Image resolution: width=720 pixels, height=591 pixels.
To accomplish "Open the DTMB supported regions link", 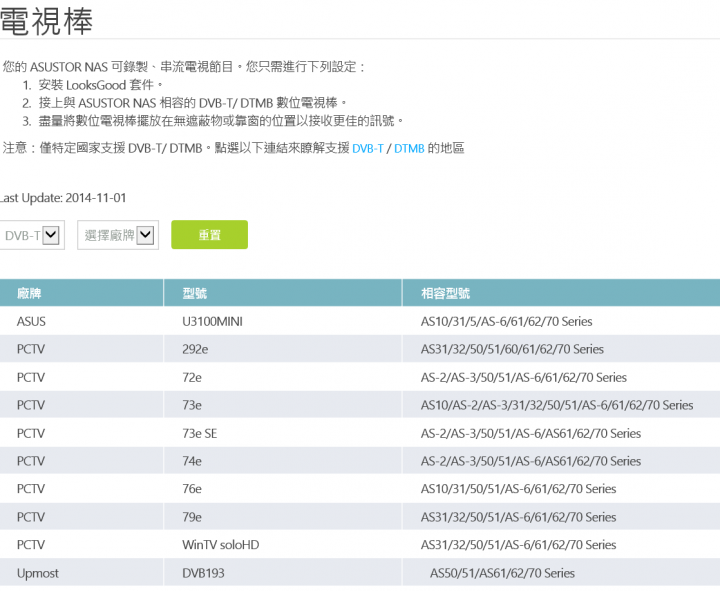I will tap(409, 148).
